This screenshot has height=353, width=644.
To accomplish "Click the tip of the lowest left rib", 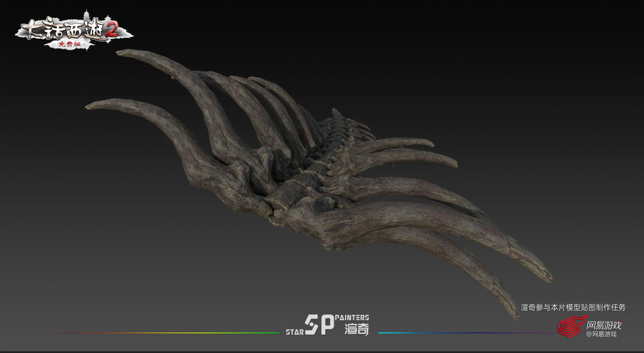I will [91, 106].
